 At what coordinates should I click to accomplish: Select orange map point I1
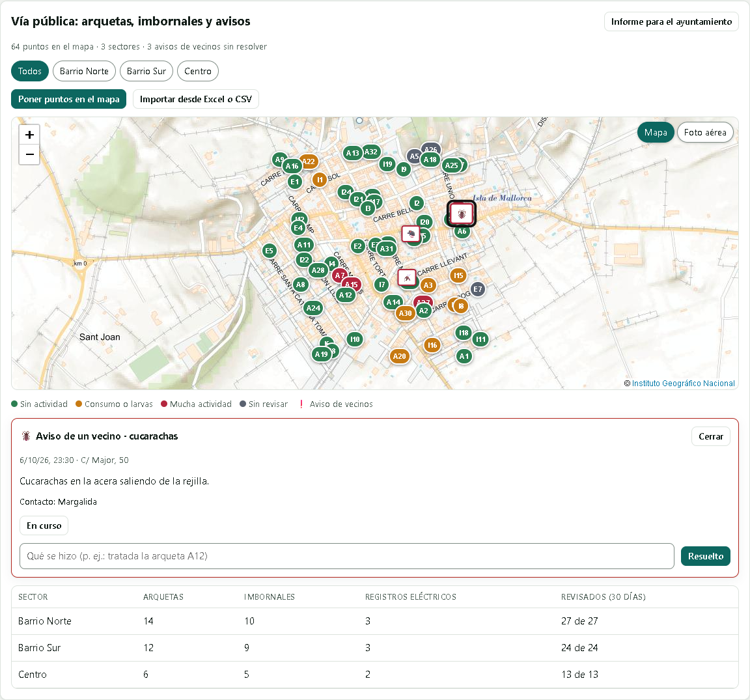coord(320,180)
